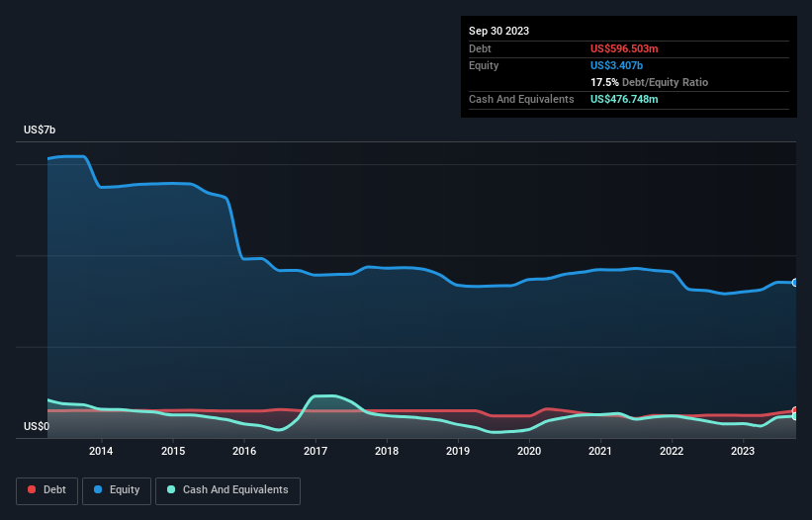The width and height of the screenshot is (812, 520).
Task: Click the Sep 30 2023 tooltip date
Action: [x=498, y=31]
